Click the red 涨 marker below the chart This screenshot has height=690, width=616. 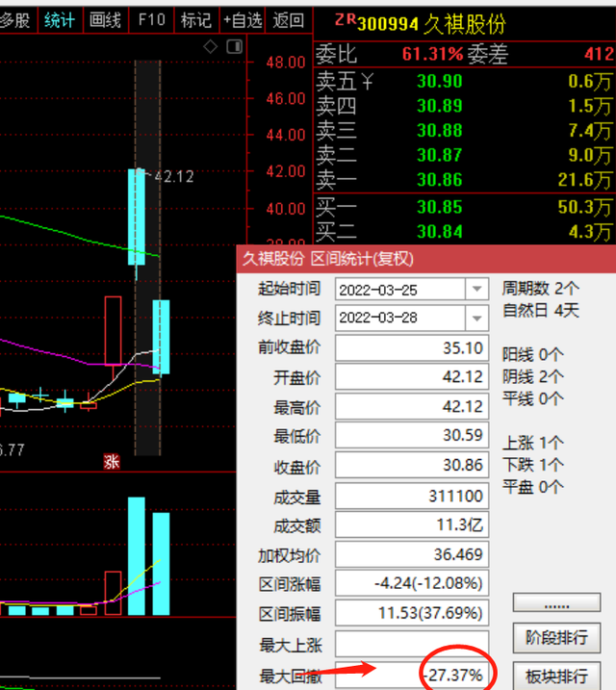[x=112, y=462]
